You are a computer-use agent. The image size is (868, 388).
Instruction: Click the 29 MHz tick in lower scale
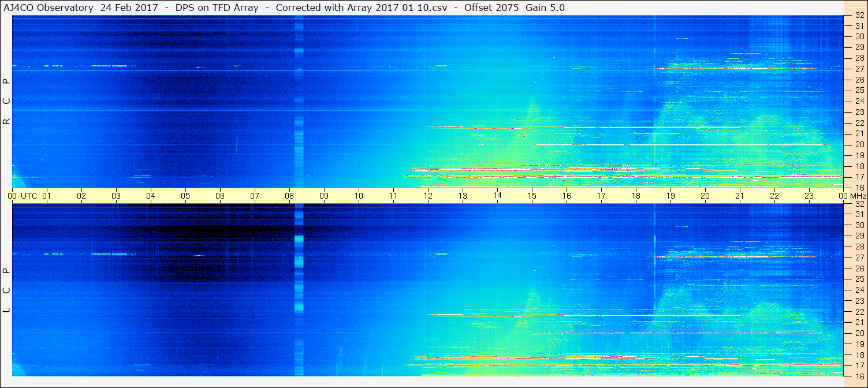[x=859, y=236]
